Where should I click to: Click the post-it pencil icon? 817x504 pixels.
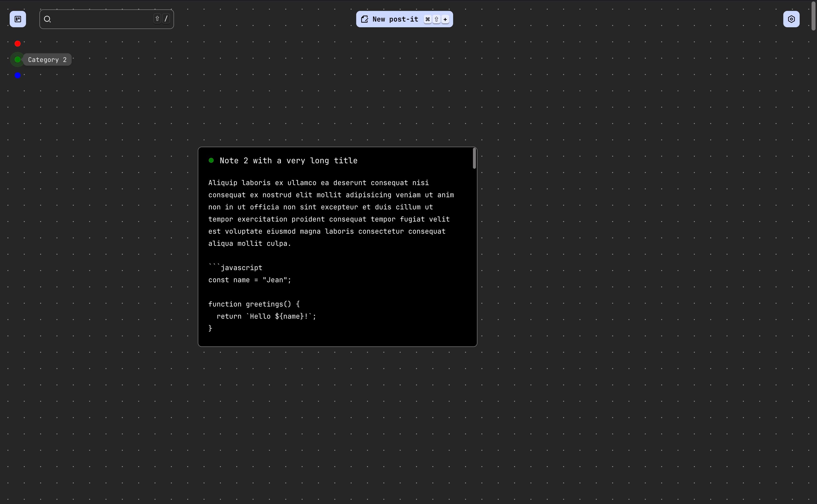(x=364, y=19)
